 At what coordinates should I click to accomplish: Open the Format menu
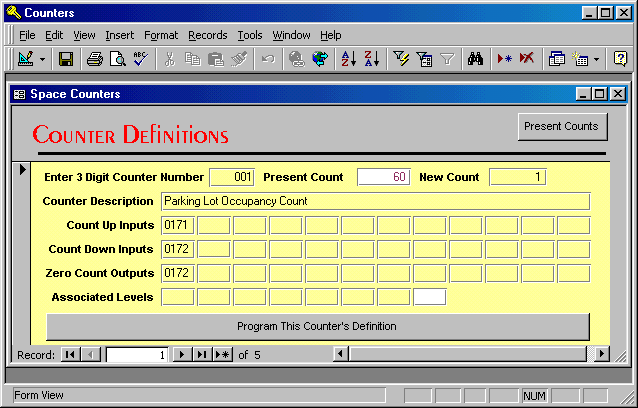(161, 35)
